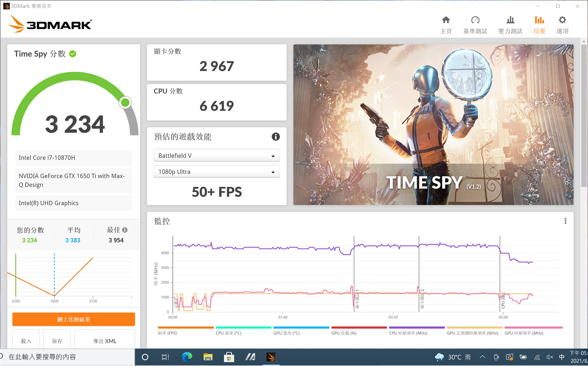Click the green validated checkmark next to Time Spy

coord(73,54)
